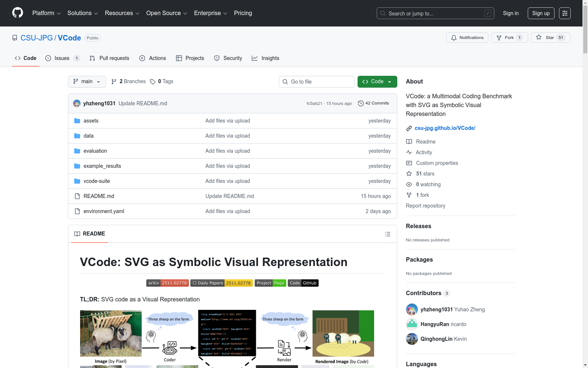View the 51 stars link
This screenshot has height=368, width=588.
(420, 174)
